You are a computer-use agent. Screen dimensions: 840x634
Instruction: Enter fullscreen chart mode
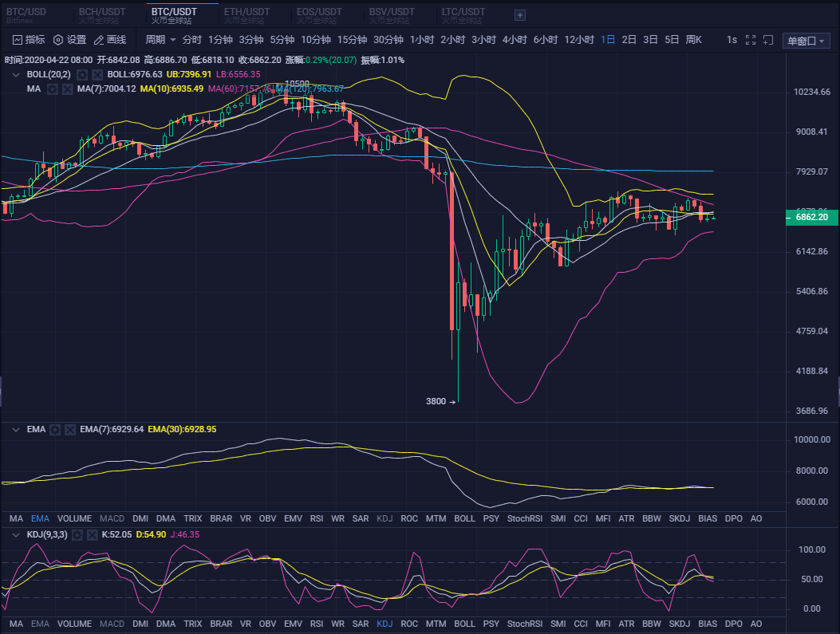[x=750, y=40]
